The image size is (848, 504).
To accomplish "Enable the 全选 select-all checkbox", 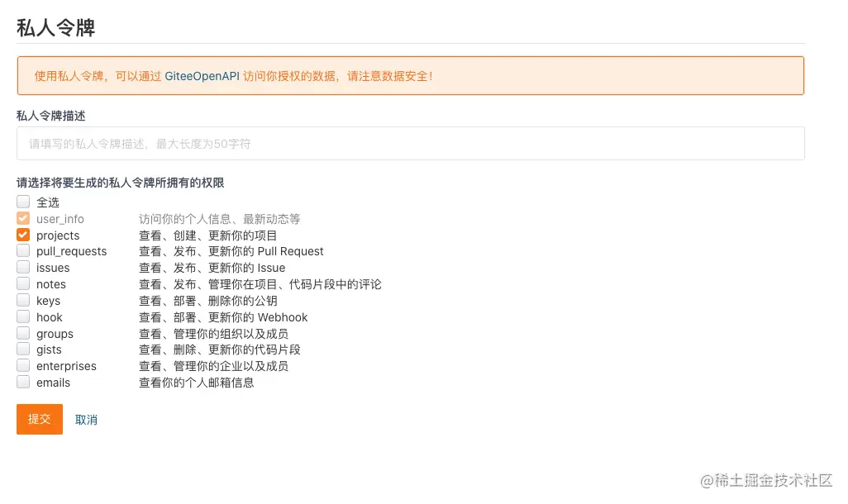I will click(x=22, y=202).
